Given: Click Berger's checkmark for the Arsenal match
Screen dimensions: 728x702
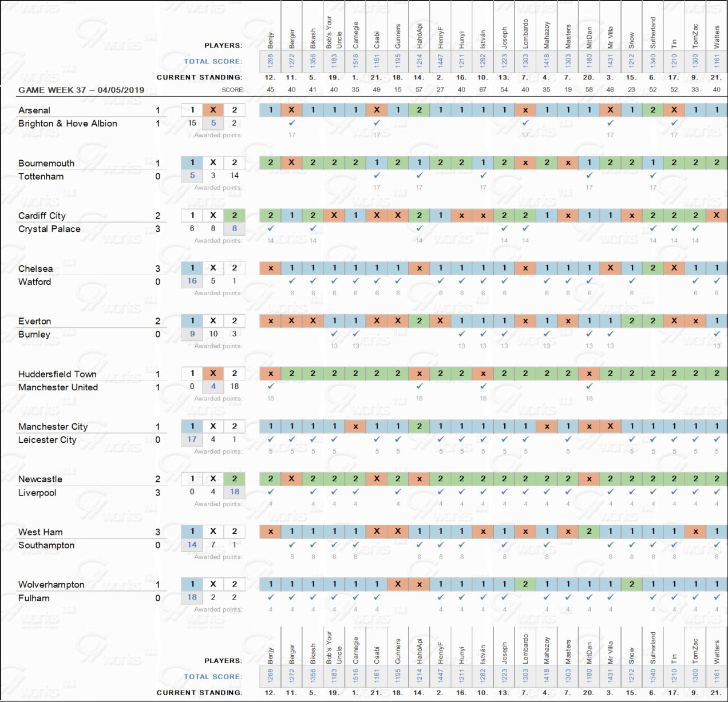Looking at the screenshot, I should point(292,122).
